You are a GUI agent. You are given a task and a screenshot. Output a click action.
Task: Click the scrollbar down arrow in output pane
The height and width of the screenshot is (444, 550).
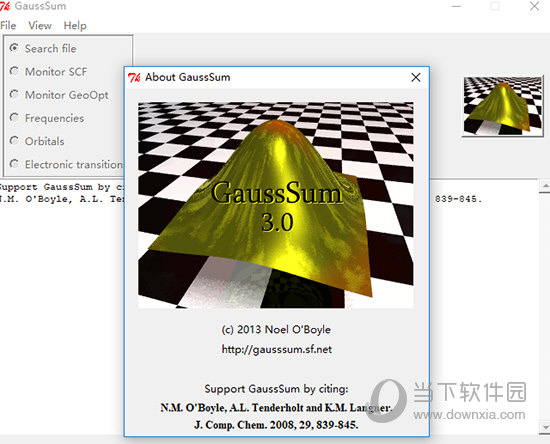pos(545,428)
